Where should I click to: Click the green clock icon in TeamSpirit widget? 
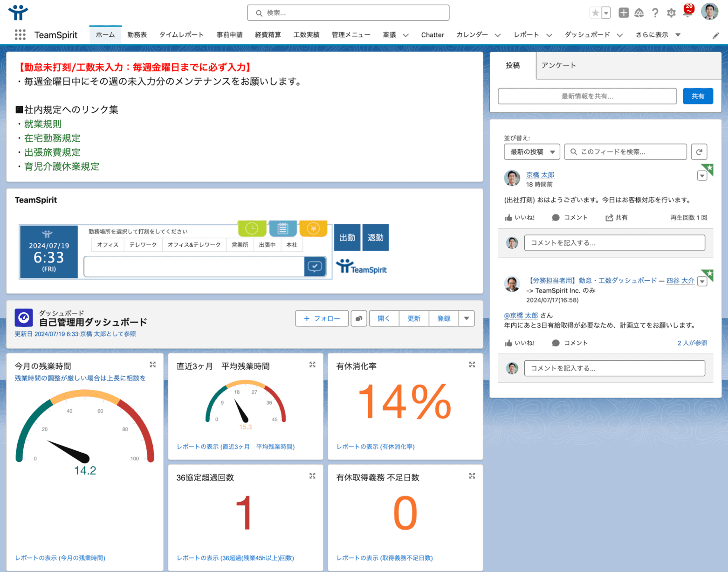[252, 228]
